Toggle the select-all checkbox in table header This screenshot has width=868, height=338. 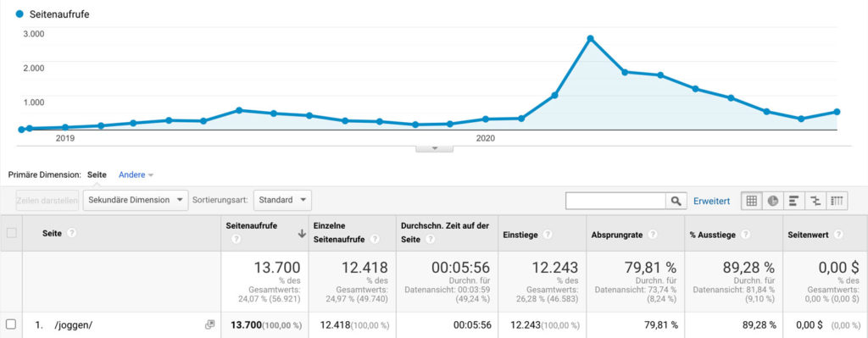click(11, 233)
